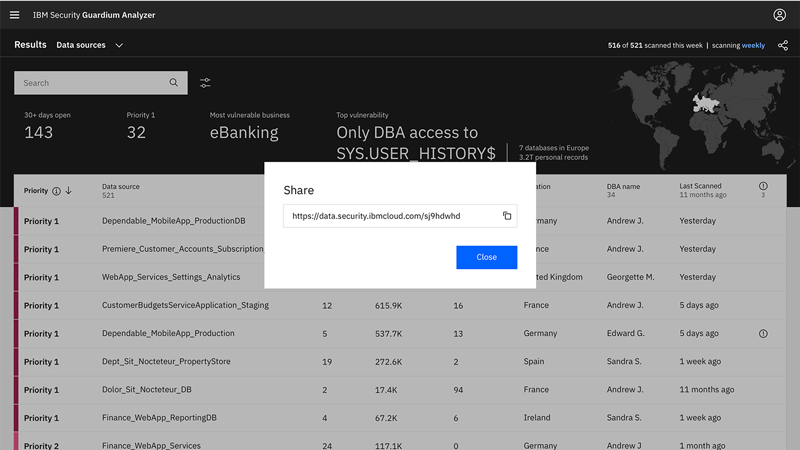Click Ireland location cell
This screenshot has height=450, width=800.
point(537,417)
